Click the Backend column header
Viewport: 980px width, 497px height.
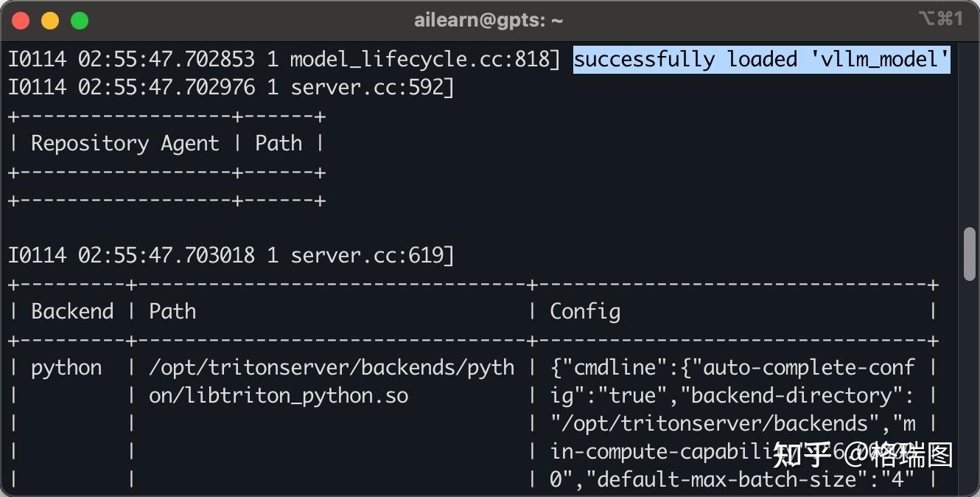click(72, 311)
